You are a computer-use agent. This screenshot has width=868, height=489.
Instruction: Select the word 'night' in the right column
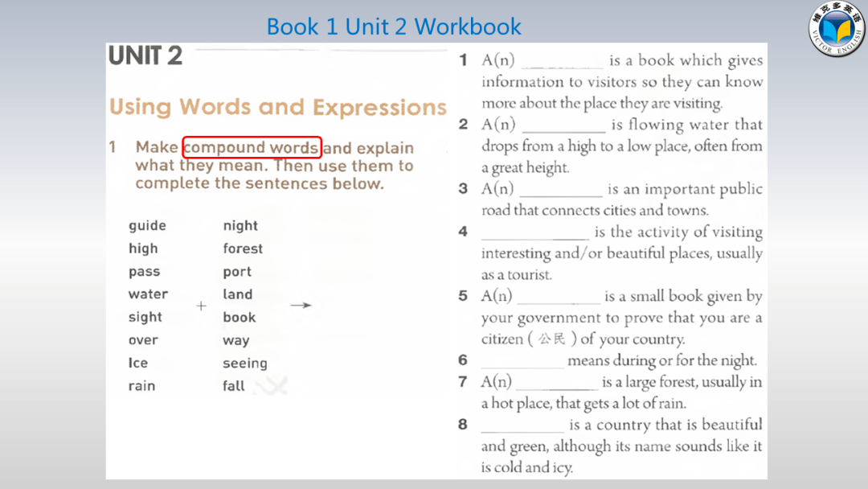pos(240,226)
